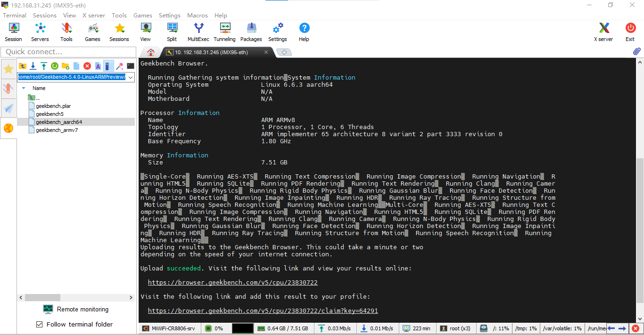This screenshot has height=335, width=644.
Task: Open the Tunneling toolbar icon
Action: coord(224,32)
